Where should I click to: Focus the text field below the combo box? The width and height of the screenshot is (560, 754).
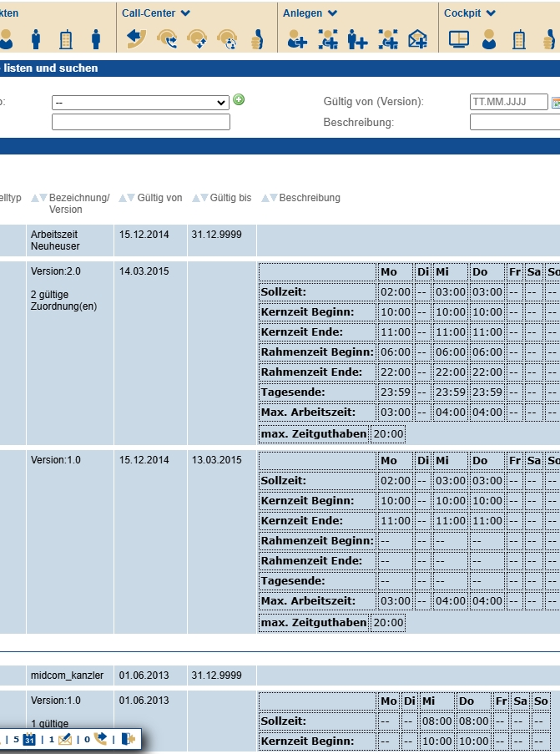point(141,122)
